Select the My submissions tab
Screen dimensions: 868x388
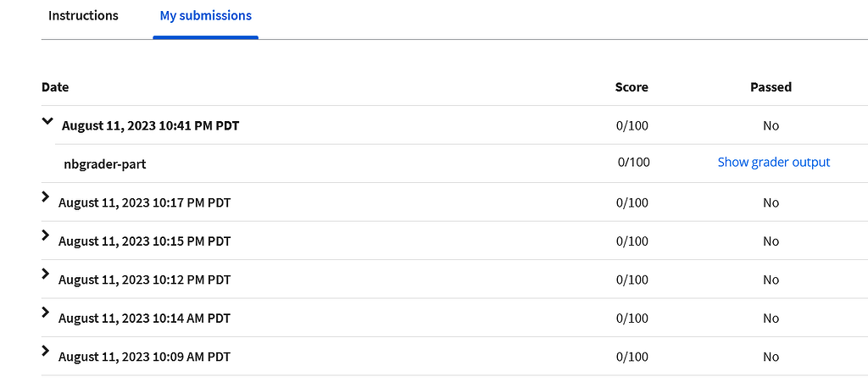(205, 16)
